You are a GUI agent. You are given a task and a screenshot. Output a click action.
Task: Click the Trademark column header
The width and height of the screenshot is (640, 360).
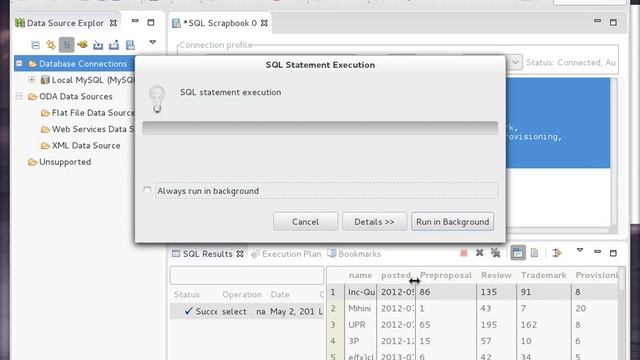544,276
